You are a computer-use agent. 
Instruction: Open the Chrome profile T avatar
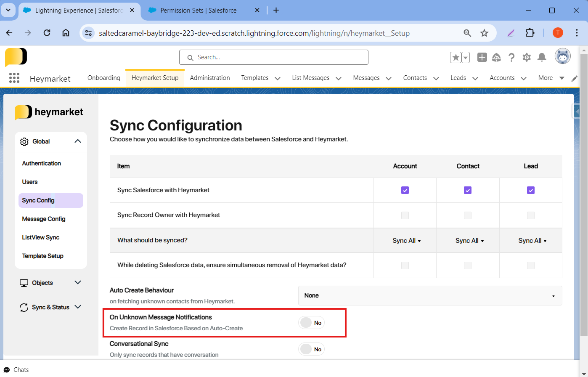point(558,33)
